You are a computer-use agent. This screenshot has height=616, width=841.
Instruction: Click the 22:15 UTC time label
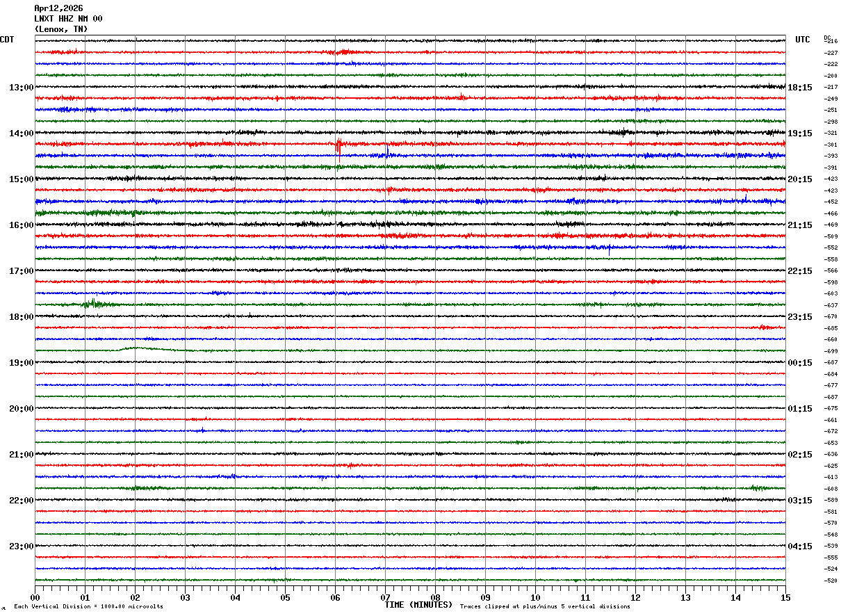point(800,271)
